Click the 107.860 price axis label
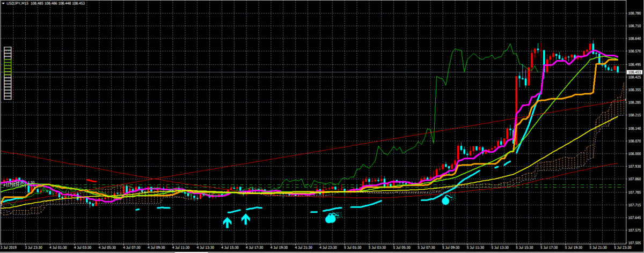 point(634,179)
